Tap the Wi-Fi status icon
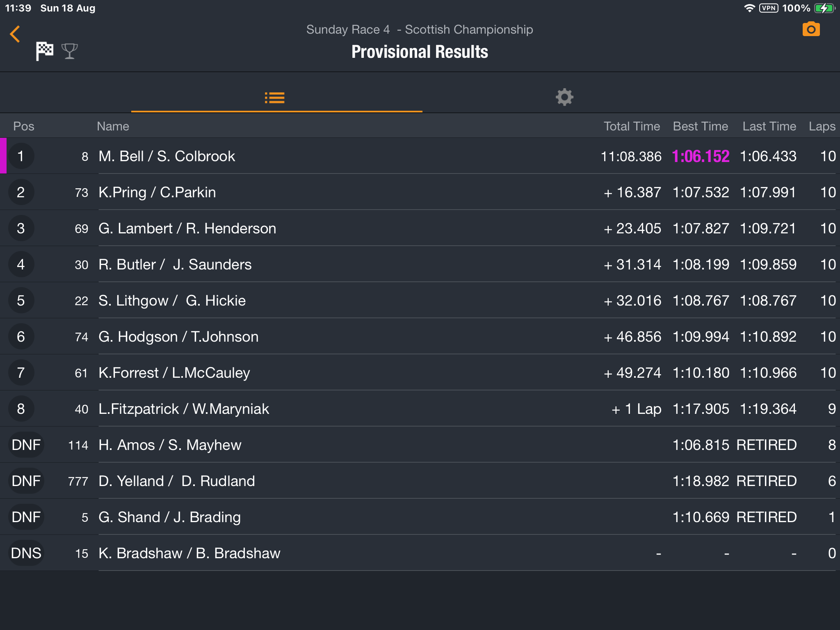840x630 pixels. pyautogui.click(x=749, y=8)
